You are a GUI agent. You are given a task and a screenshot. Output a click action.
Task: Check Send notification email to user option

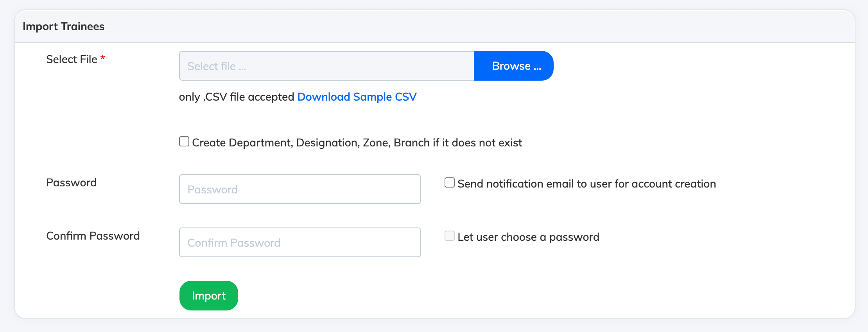(x=450, y=182)
